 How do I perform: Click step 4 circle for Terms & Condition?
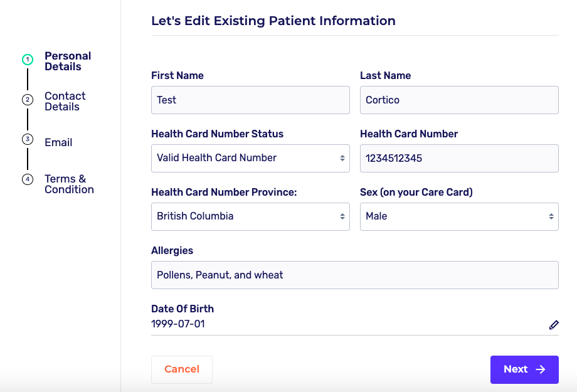[x=27, y=179]
